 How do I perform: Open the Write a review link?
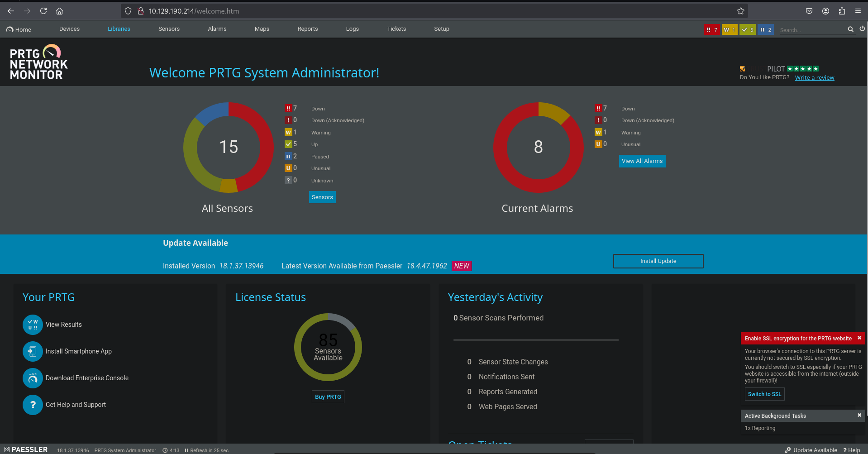(x=814, y=78)
